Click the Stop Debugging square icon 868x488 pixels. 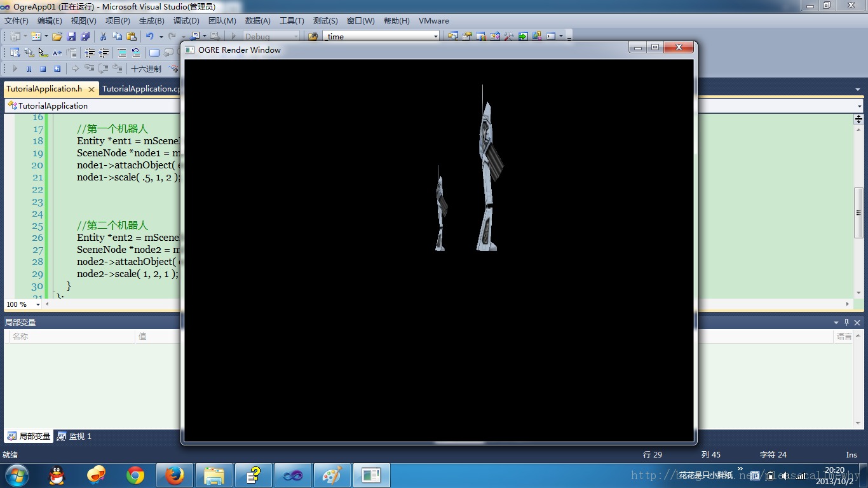click(43, 69)
